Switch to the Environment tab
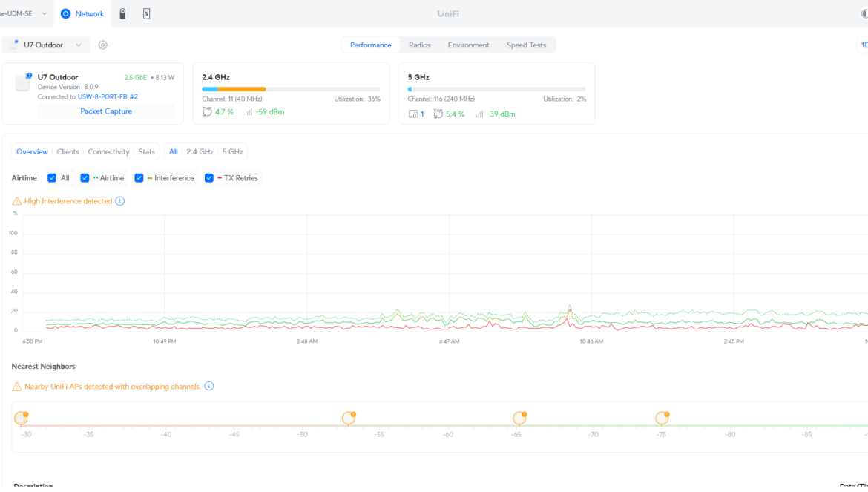This screenshot has width=868, height=492. coord(468,45)
